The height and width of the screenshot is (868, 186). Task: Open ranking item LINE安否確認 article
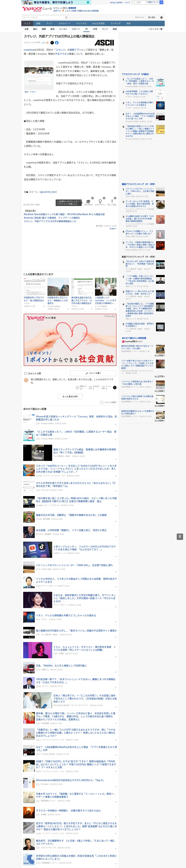pos(139,93)
